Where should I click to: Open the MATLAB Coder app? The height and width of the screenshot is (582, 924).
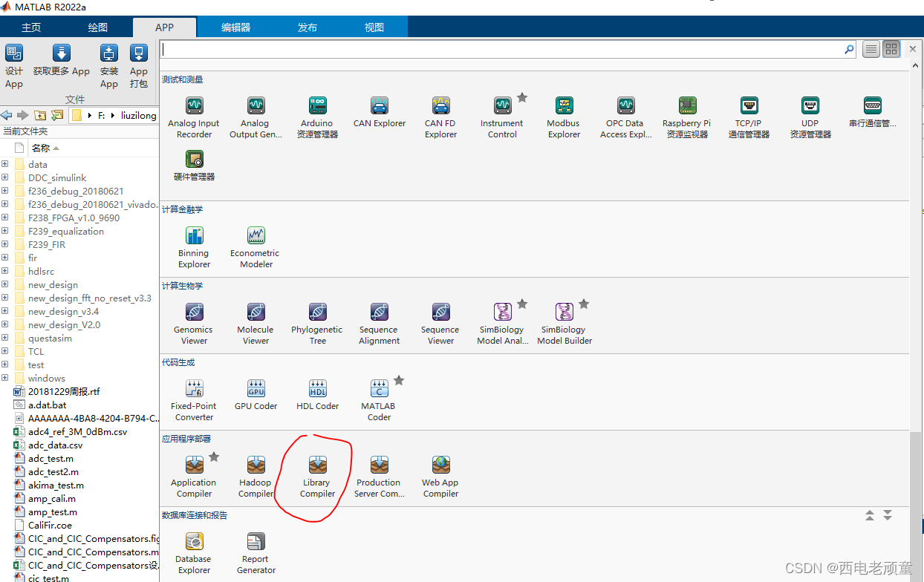coord(379,400)
